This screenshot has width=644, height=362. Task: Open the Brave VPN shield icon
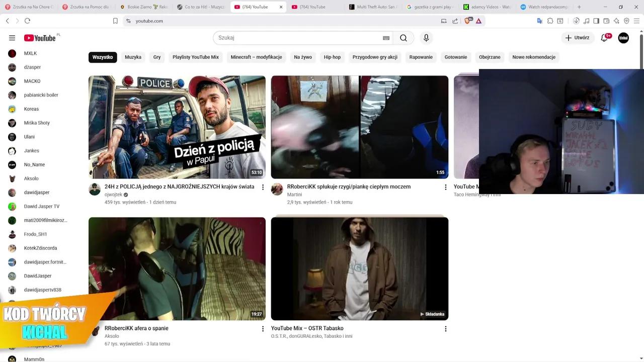[626, 21]
